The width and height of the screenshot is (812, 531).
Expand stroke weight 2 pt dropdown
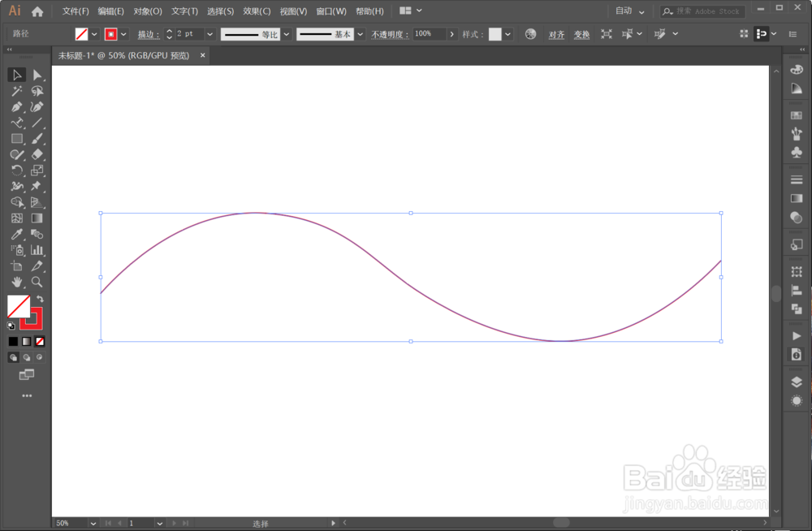click(x=209, y=34)
